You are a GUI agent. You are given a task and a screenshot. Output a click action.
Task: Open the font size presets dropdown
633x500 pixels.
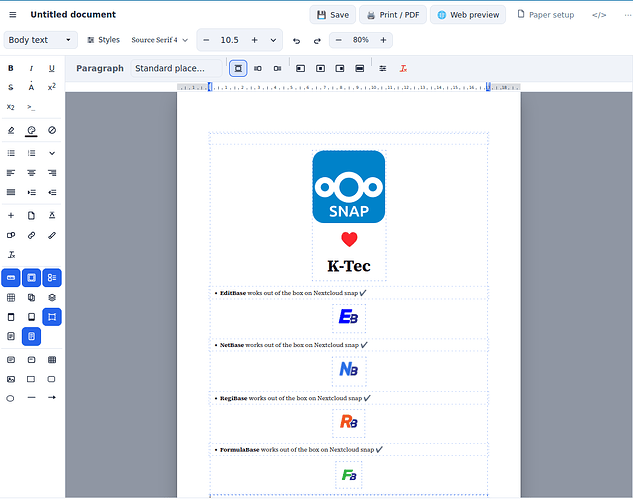(x=273, y=40)
